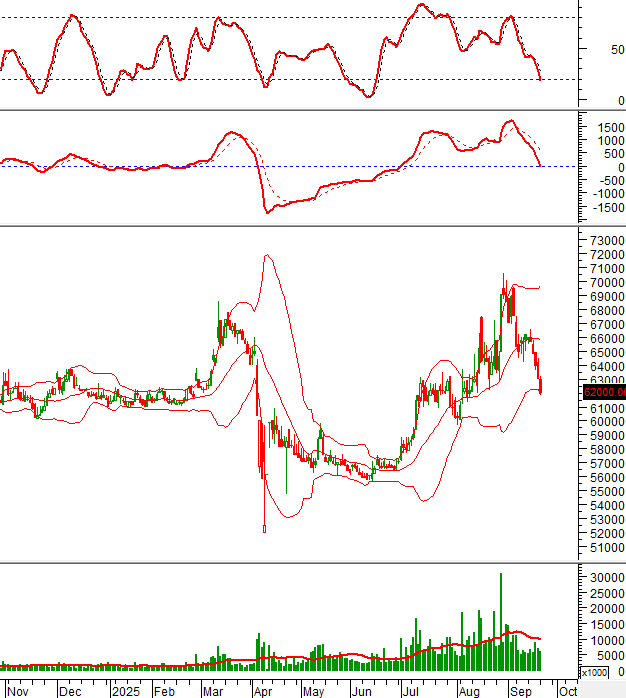626x698 pixels.
Task: Select the Jun label on time axis
Action: [361, 691]
